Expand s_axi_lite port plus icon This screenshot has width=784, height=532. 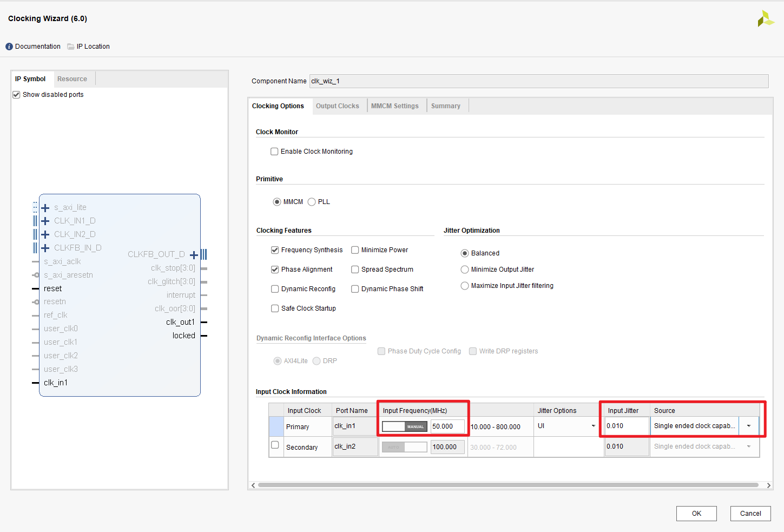click(x=45, y=208)
